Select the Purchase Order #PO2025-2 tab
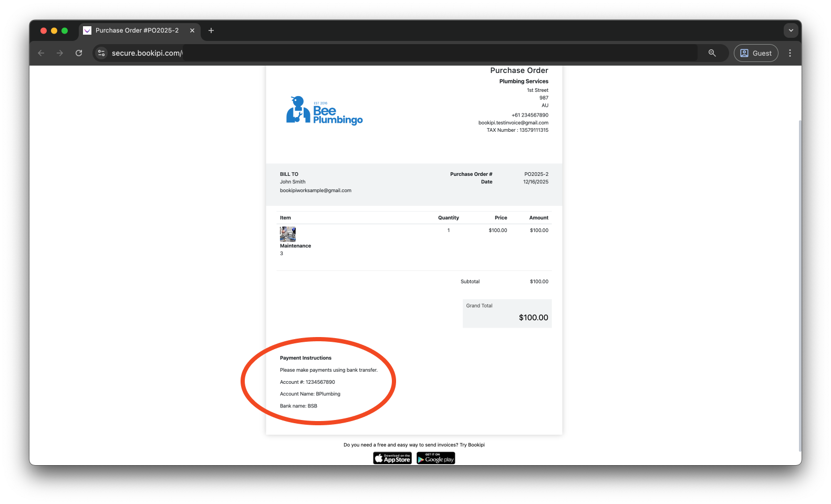Viewport: 831px width, 504px height. click(x=139, y=30)
